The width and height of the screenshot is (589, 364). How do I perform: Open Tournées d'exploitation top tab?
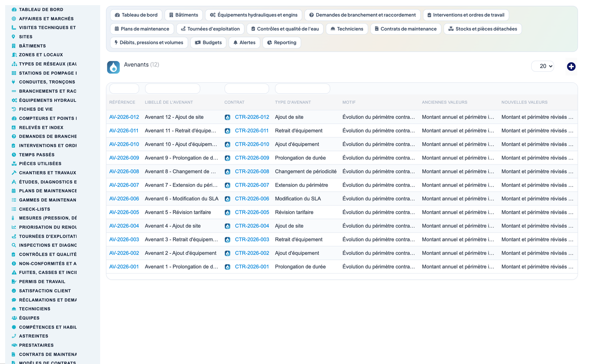pos(210,29)
